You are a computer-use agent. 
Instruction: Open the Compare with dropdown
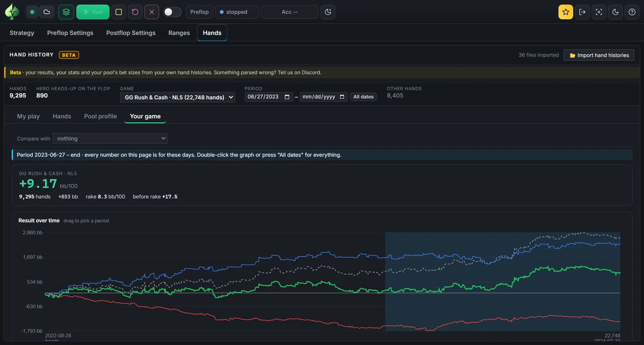coord(110,138)
